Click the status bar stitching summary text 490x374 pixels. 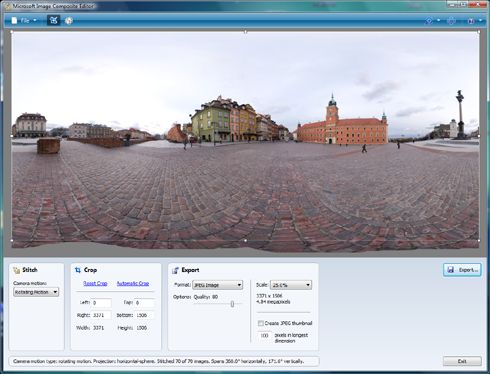pyautogui.click(x=159, y=361)
